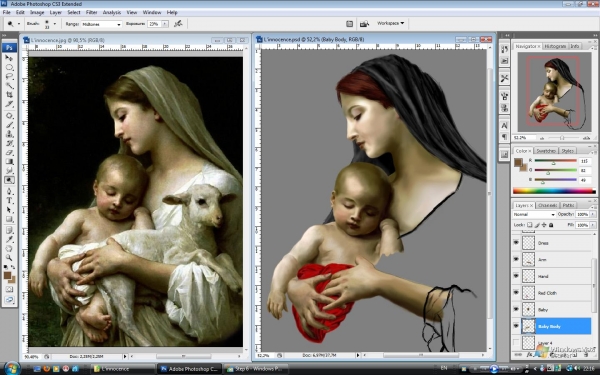Open Paragraph panel from dock
This screenshot has width=600, height=375.
(x=504, y=137)
